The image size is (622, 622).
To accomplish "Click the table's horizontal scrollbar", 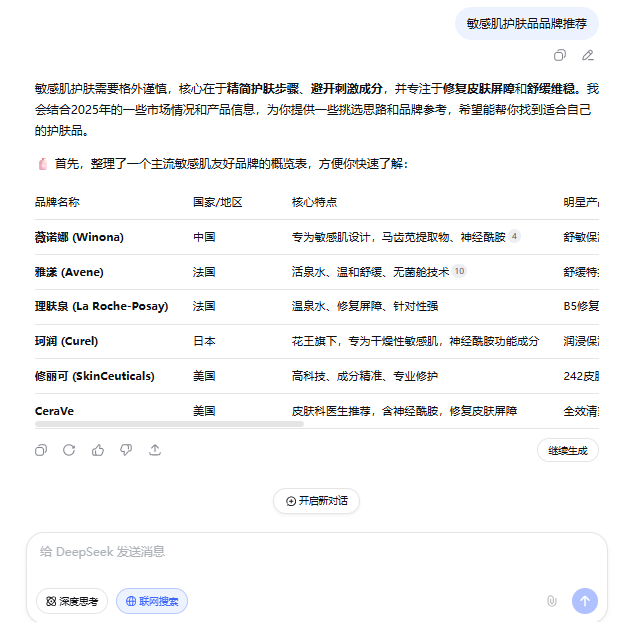I will 169,424.
